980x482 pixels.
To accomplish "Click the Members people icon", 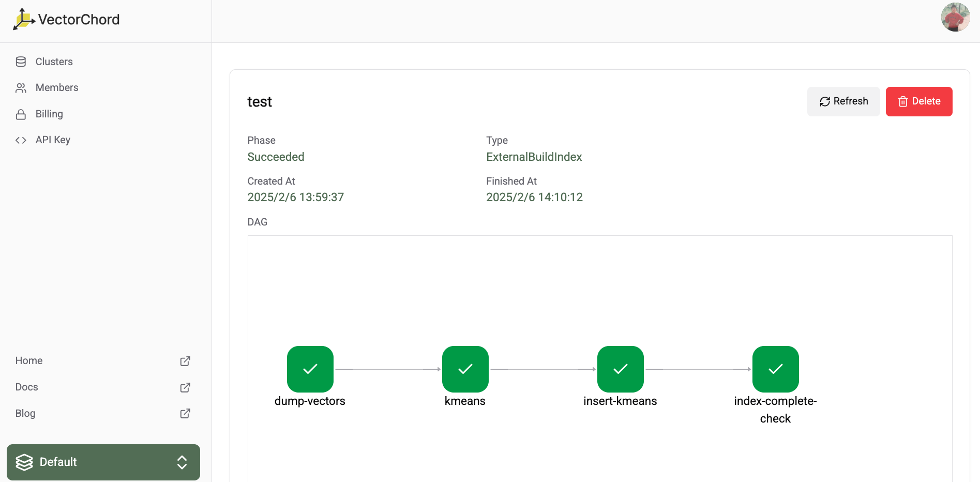I will pyautogui.click(x=21, y=88).
